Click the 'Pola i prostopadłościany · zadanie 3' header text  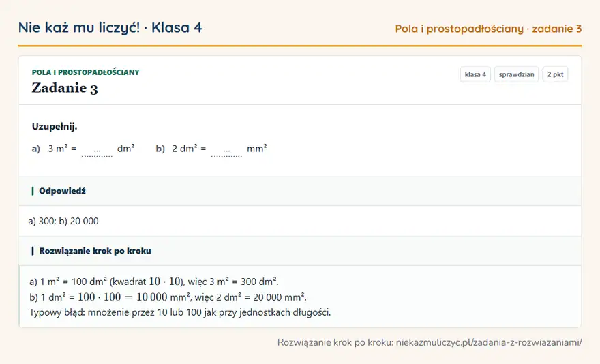tap(488, 29)
